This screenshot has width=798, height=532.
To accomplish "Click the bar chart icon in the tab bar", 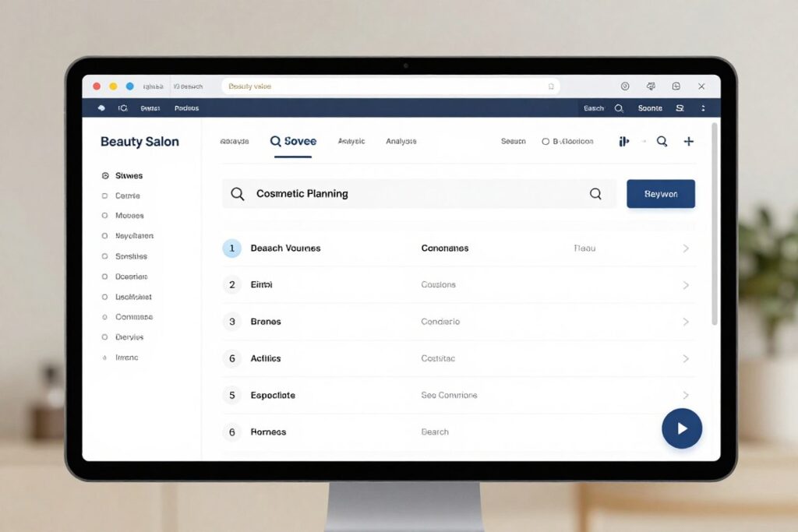I will (x=624, y=142).
